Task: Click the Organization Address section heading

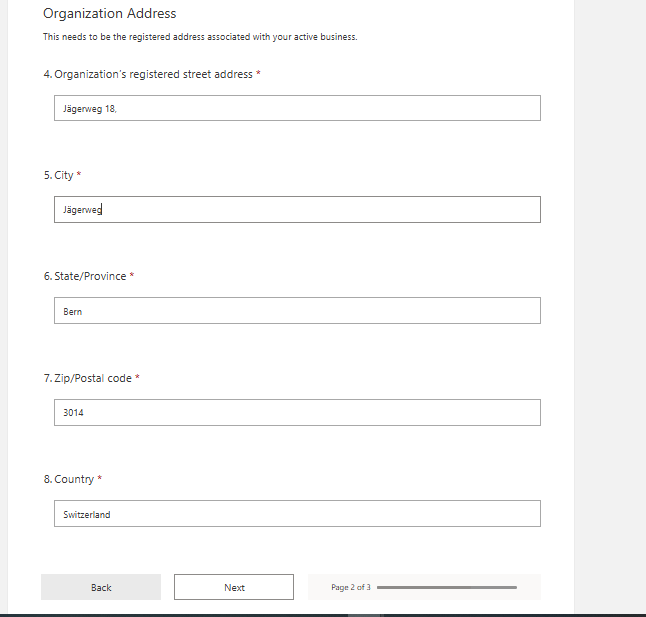Action: click(109, 14)
